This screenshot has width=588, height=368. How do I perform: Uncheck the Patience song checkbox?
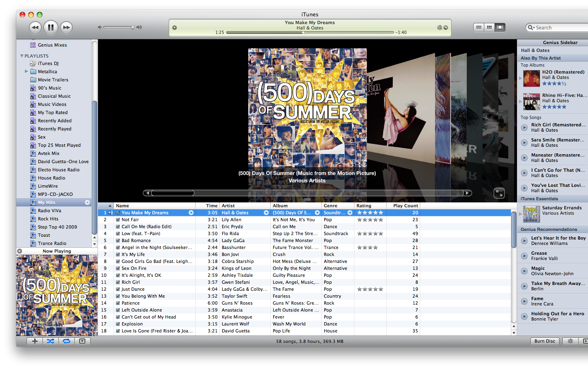pyautogui.click(x=118, y=303)
